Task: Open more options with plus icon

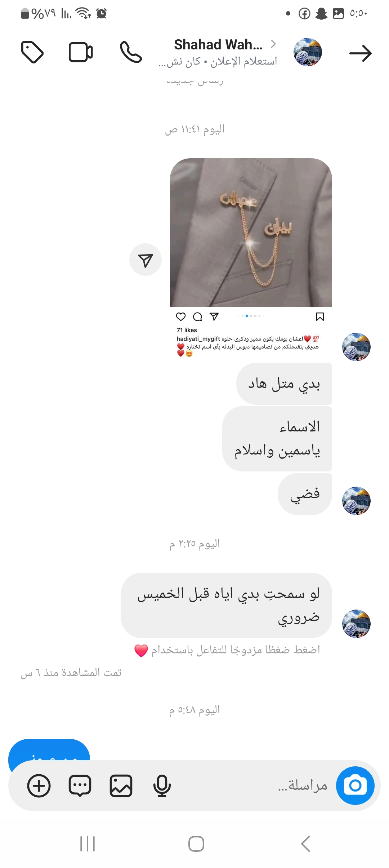Action: pos(39,786)
